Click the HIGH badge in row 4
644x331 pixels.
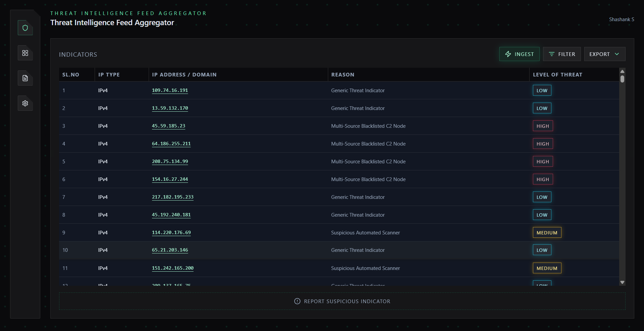tap(543, 144)
